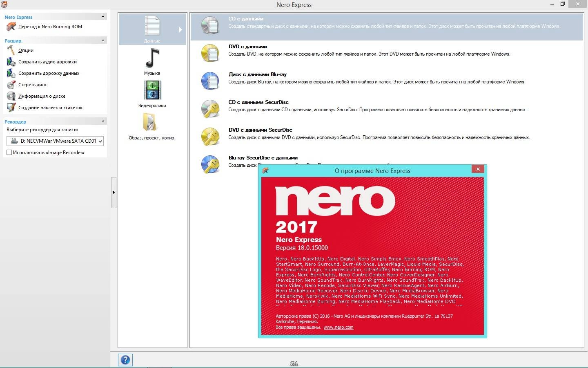The height and width of the screenshot is (368, 588).
Task: Close the О программе Nero Express dialog
Action: (x=478, y=169)
